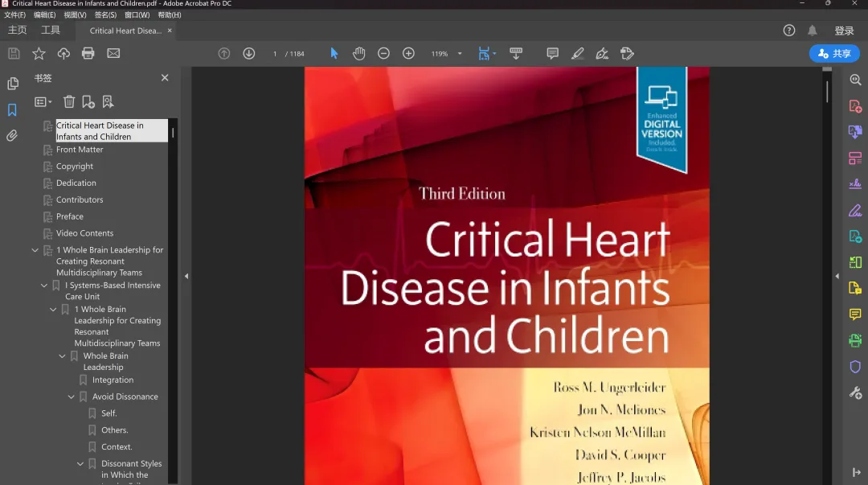Open the 文件(F) menu
The width and height of the screenshot is (868, 485).
pyautogui.click(x=15, y=15)
